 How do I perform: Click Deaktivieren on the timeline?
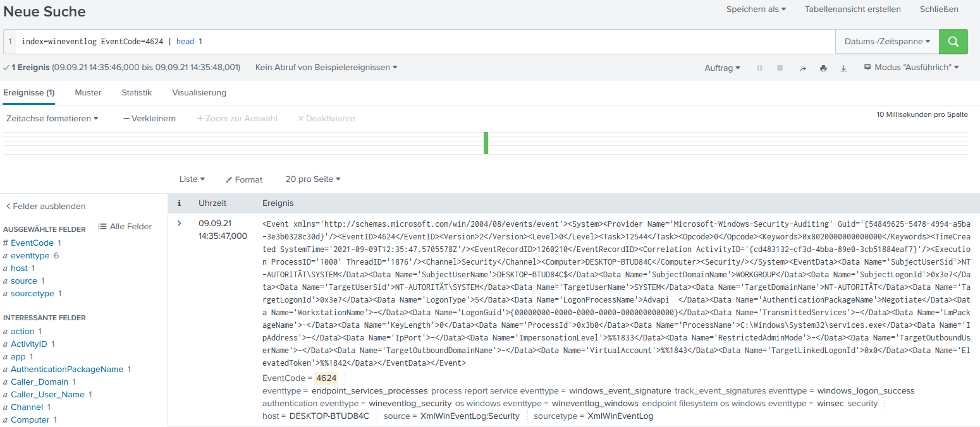tap(326, 118)
